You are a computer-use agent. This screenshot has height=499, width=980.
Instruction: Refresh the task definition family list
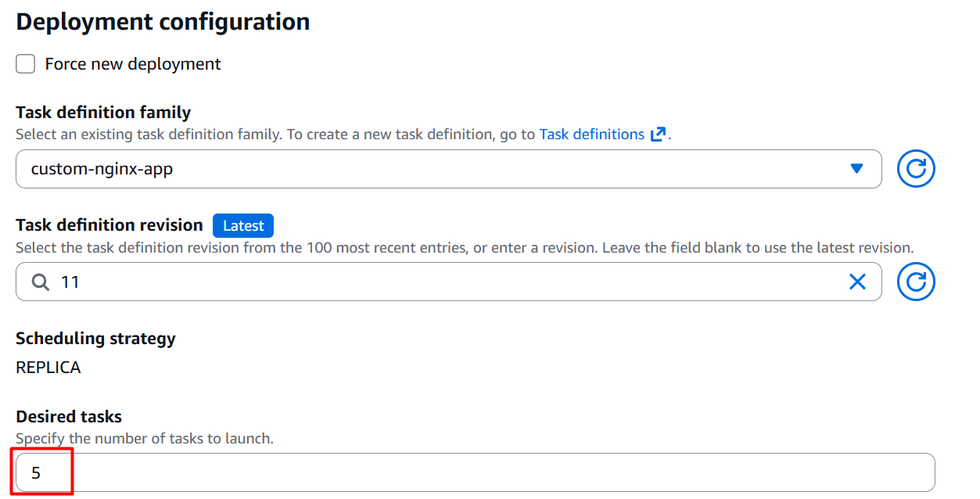(x=916, y=169)
